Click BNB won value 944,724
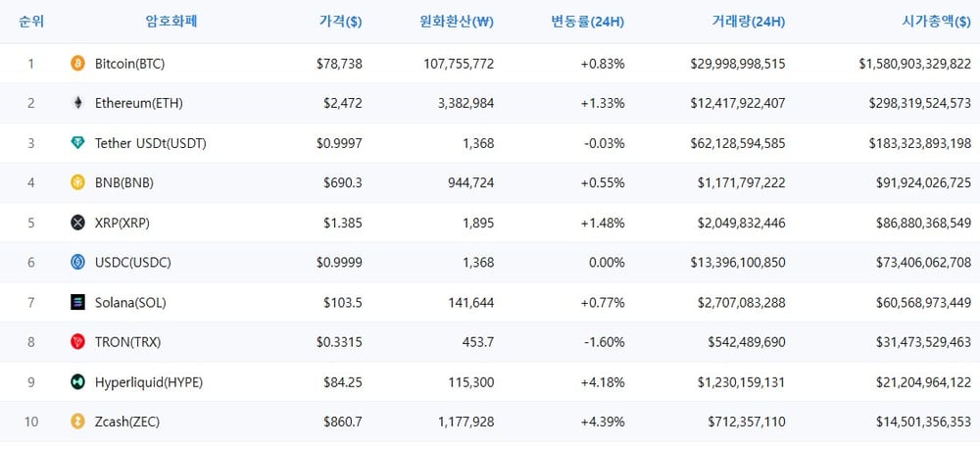The height and width of the screenshot is (450, 980). (470, 183)
